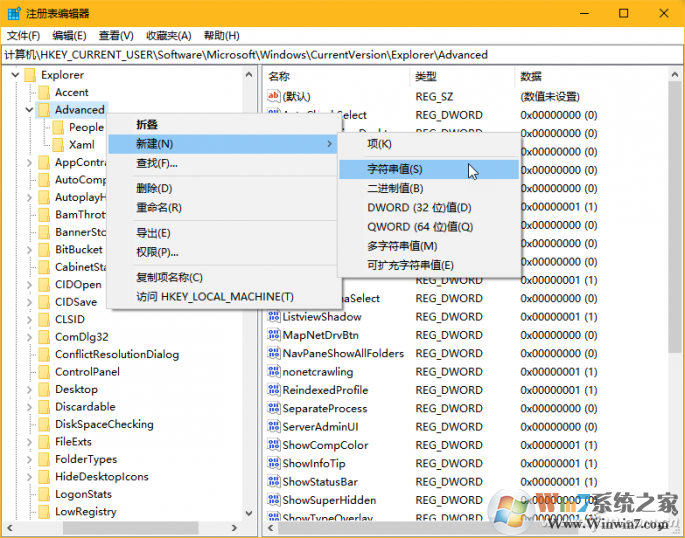
Task: Click the ShowCompColor DWORD icon
Action: click(273, 445)
